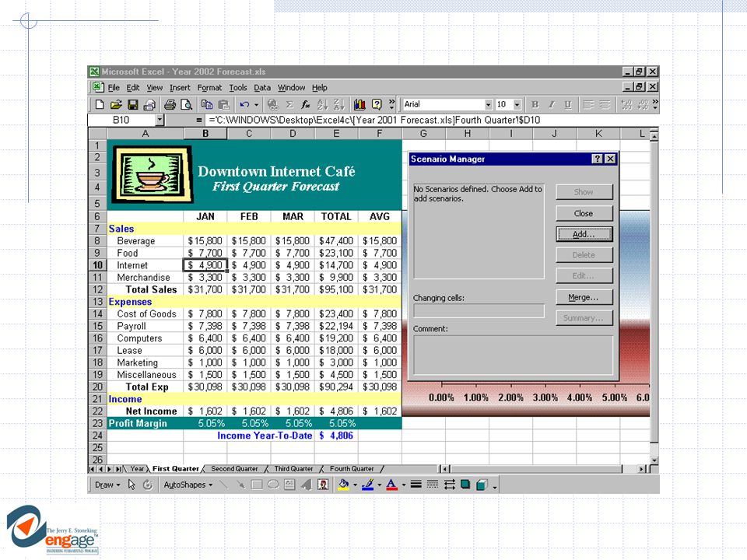This screenshot has height=560, width=747.
Task: Open Line Style options icon
Action: 416,485
